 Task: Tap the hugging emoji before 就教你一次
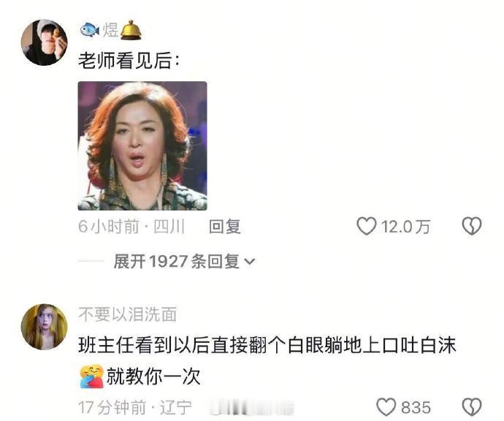[x=91, y=376]
